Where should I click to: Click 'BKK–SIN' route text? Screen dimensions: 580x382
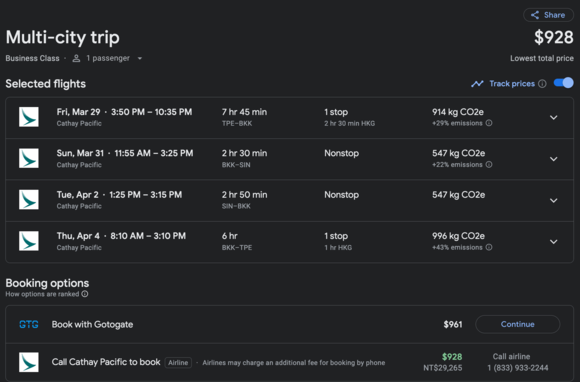236,165
